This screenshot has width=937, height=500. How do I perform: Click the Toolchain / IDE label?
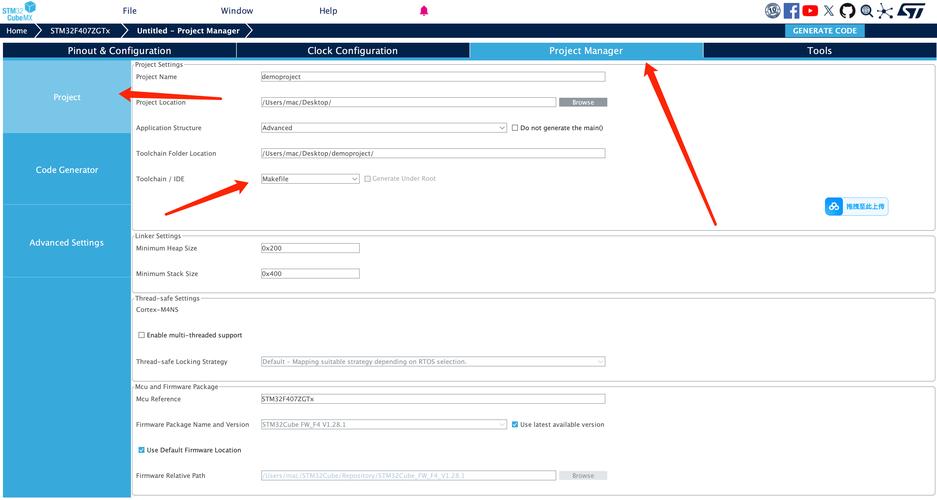(160, 179)
